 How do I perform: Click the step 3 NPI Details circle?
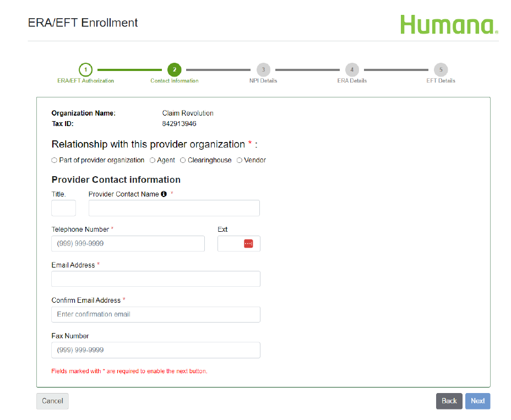(x=263, y=70)
